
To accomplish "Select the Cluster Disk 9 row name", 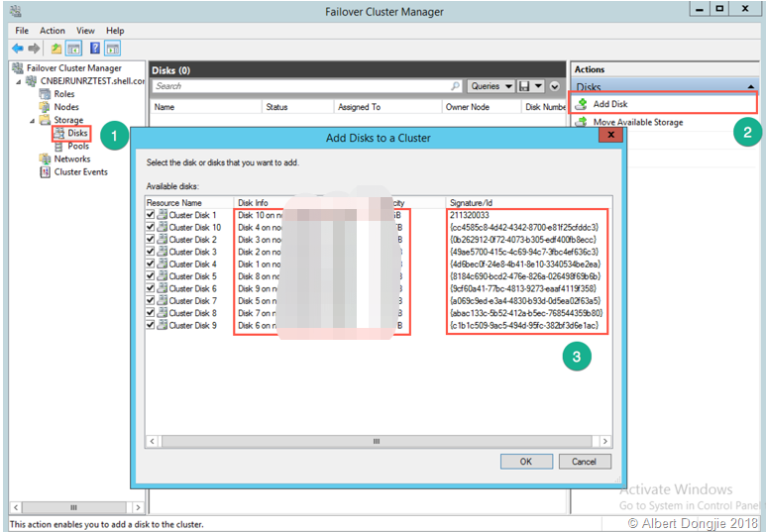I will pos(193,325).
